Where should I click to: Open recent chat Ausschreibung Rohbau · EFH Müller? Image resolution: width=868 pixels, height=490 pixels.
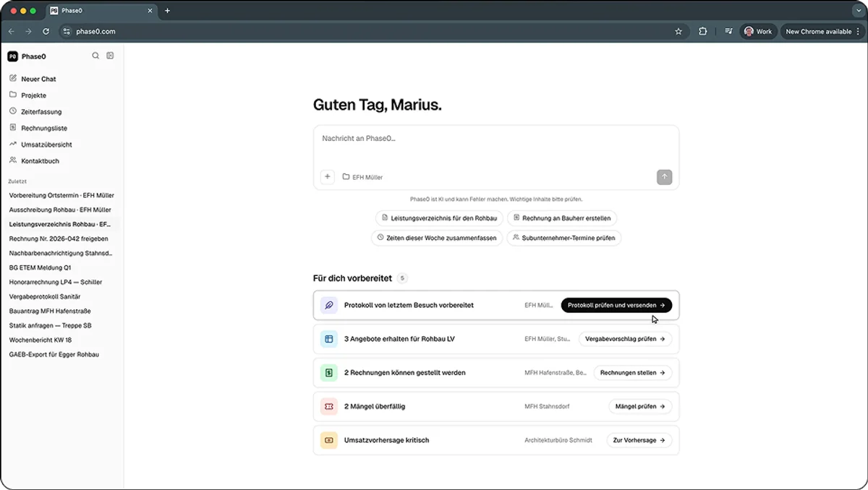coord(61,210)
